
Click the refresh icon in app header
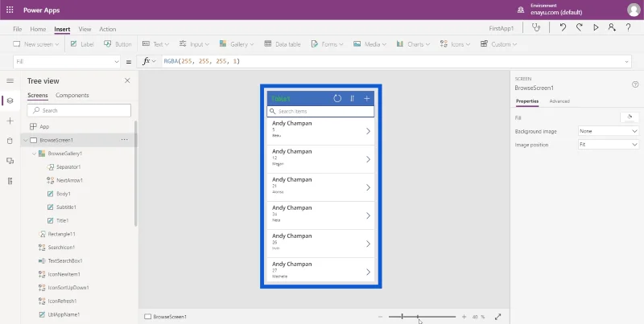click(x=337, y=98)
